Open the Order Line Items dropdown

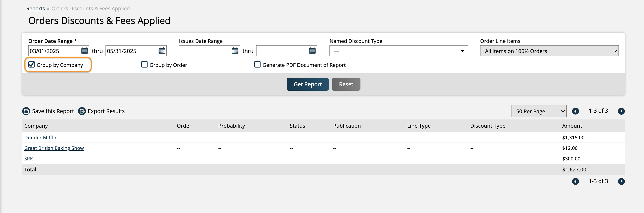549,51
